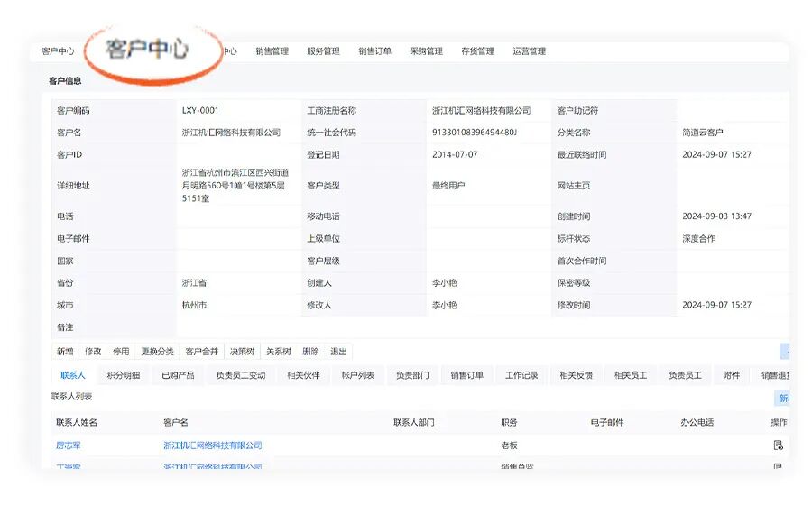This screenshot has width=812, height=505.
Task: Click the 客户信息 section heading
Action: (x=65, y=81)
